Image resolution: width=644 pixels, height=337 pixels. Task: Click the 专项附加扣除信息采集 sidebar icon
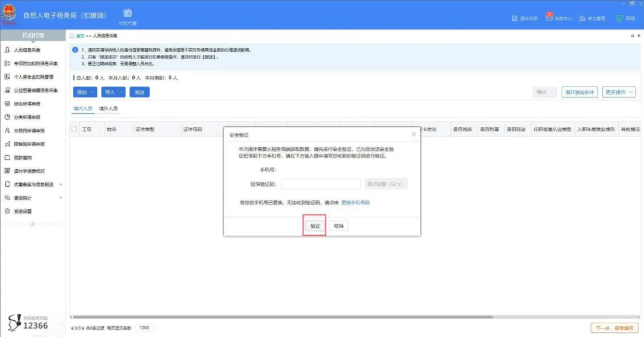click(x=7, y=63)
